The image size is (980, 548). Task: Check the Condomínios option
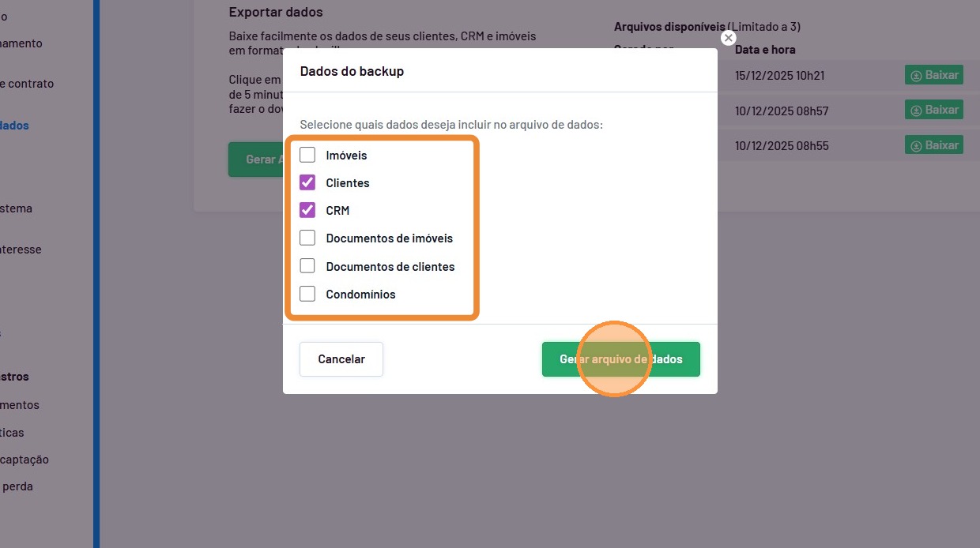coord(307,294)
